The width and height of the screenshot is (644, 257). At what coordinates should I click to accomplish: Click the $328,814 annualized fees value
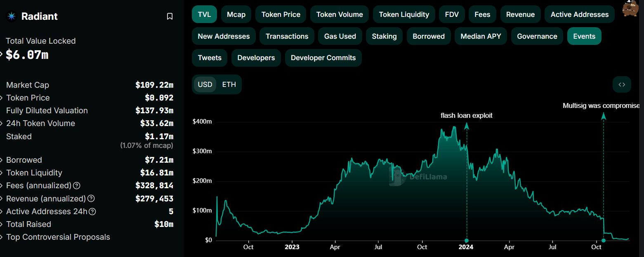(154, 186)
